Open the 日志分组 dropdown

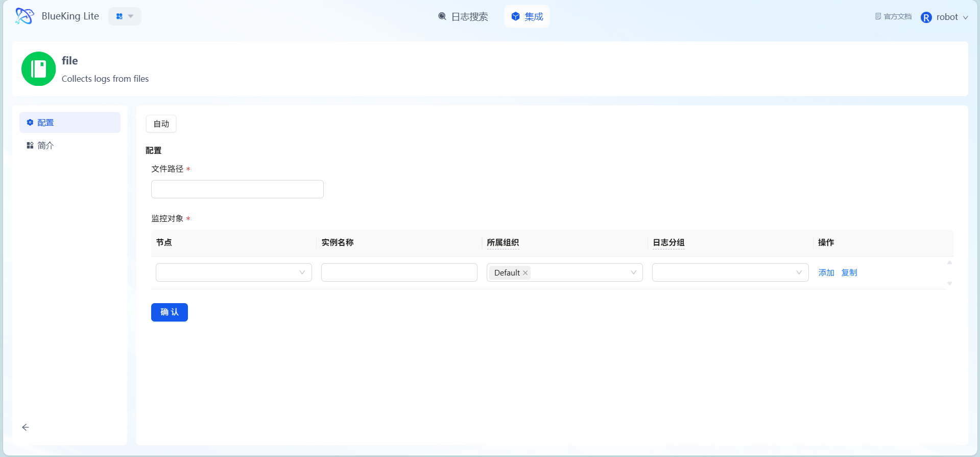[730, 272]
